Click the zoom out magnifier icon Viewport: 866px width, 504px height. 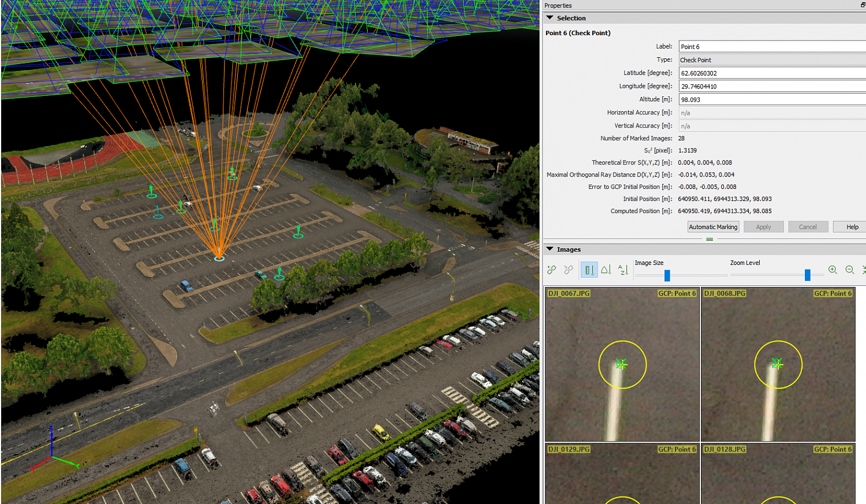(849, 270)
